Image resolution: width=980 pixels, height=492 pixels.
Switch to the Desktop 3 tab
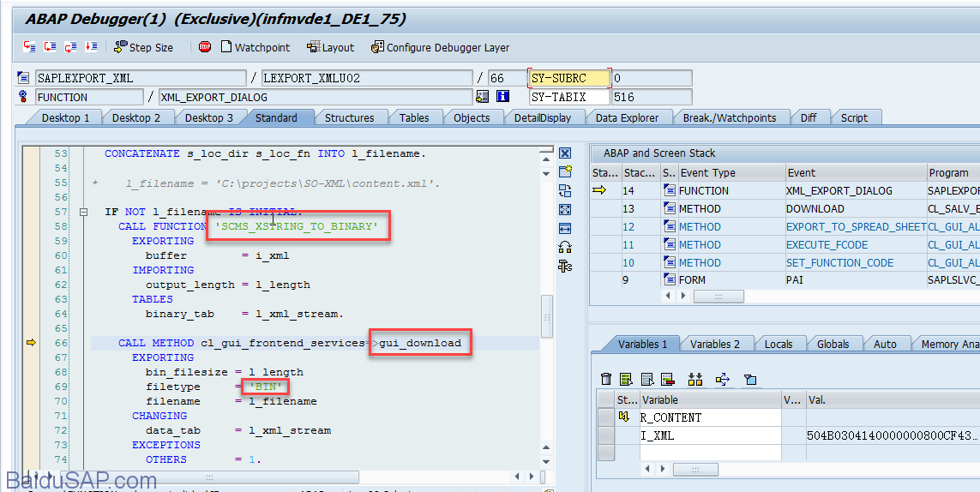coord(208,117)
